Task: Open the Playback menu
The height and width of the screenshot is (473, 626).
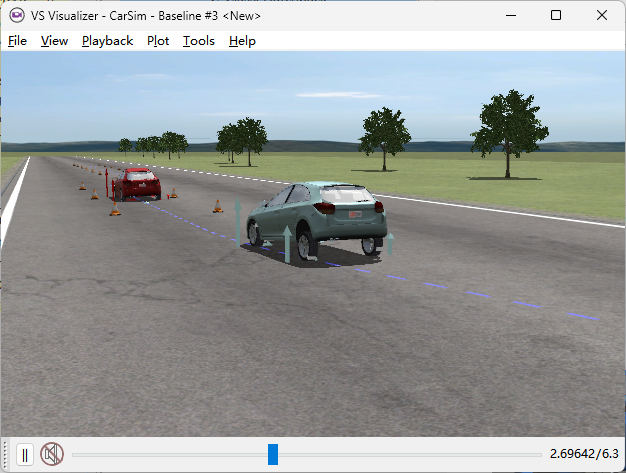Action: [x=107, y=41]
